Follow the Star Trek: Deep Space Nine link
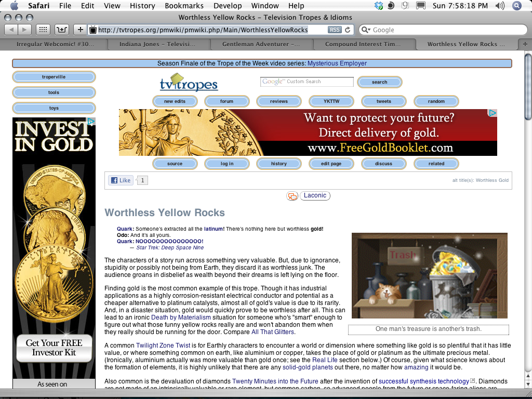The image size is (532, 399). click(x=170, y=248)
